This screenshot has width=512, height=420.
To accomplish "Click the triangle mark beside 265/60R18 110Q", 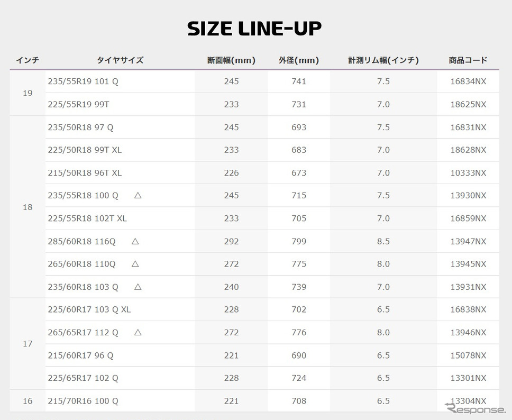I will [x=135, y=264].
